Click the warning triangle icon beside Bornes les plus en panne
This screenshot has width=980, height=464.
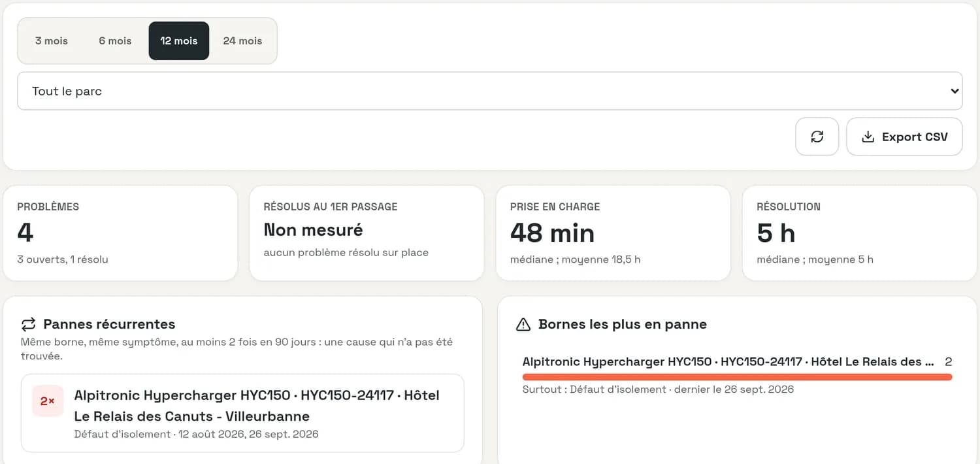(523, 324)
